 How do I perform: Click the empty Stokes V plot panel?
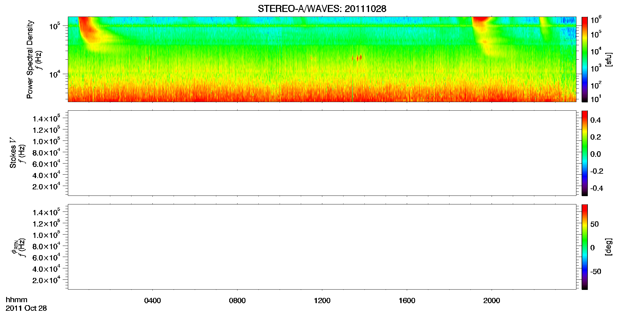[322, 153]
